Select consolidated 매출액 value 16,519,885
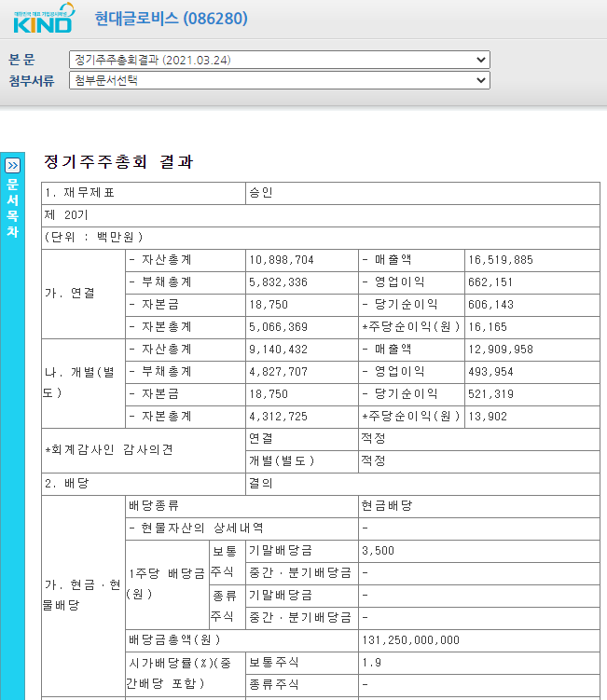 [x=501, y=260]
